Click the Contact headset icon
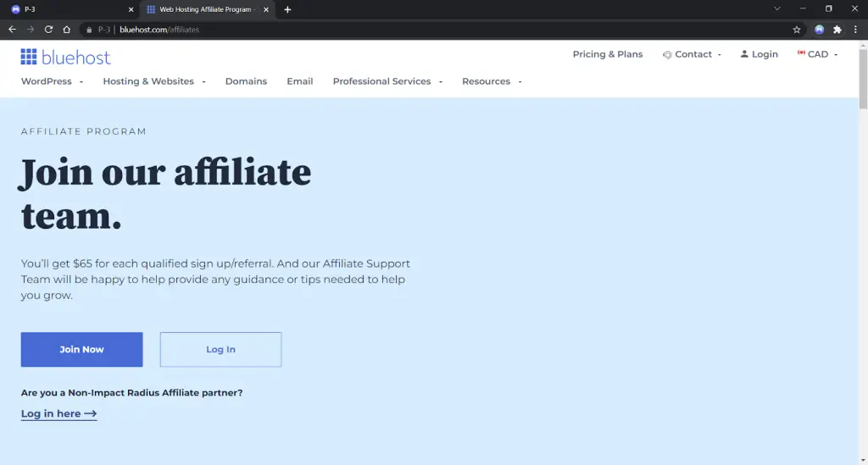Screen dimensions: 868x465 667,55
